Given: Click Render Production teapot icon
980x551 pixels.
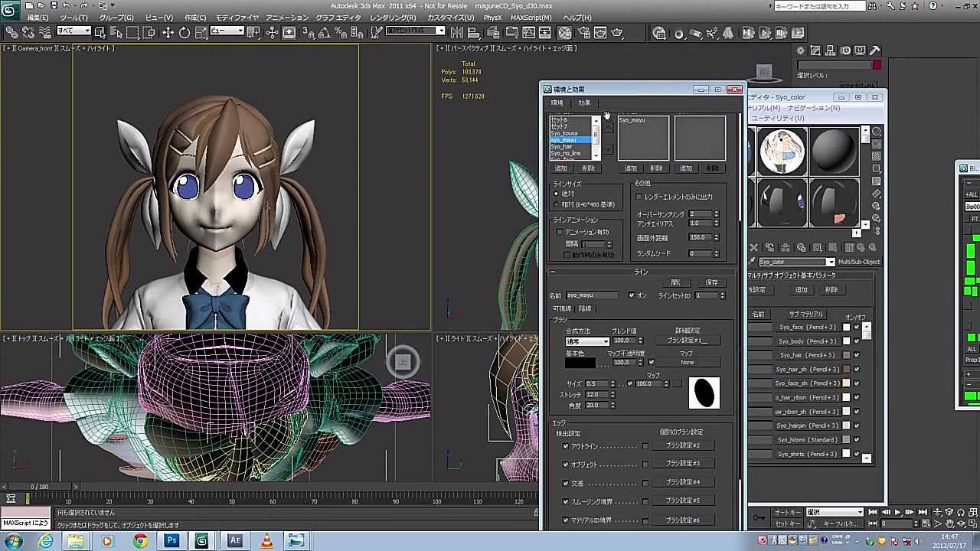Looking at the screenshot, I should [x=617, y=33].
